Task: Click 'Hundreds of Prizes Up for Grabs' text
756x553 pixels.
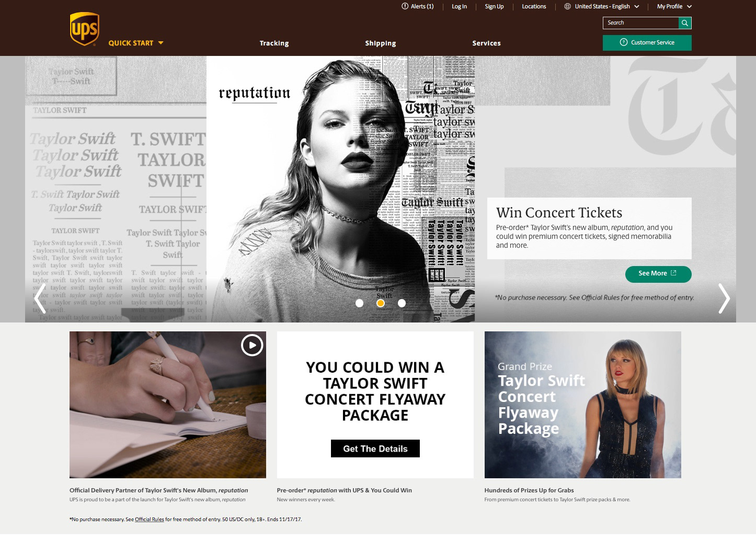Action: [529, 490]
